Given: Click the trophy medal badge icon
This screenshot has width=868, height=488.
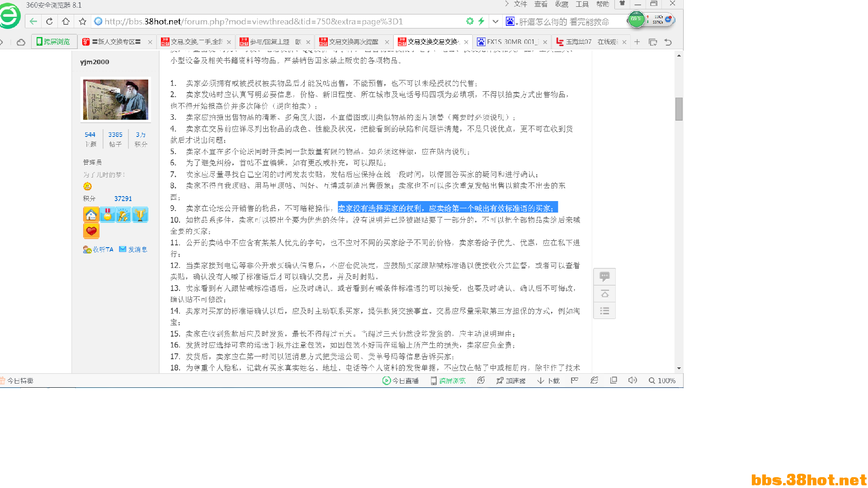Looking at the screenshot, I should pos(140,215).
